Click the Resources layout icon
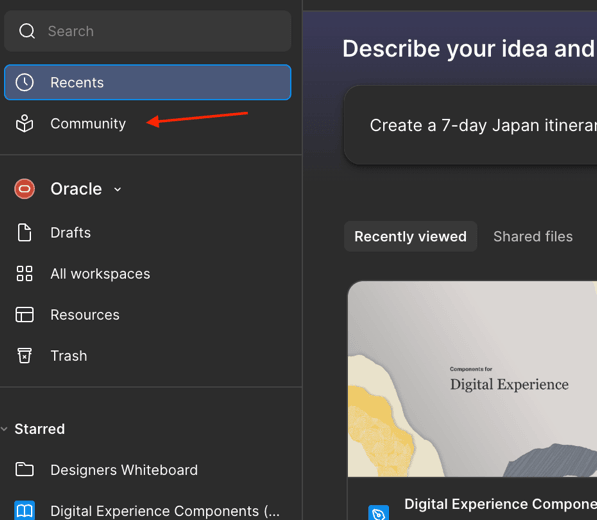The height and width of the screenshot is (520, 597). pos(25,315)
